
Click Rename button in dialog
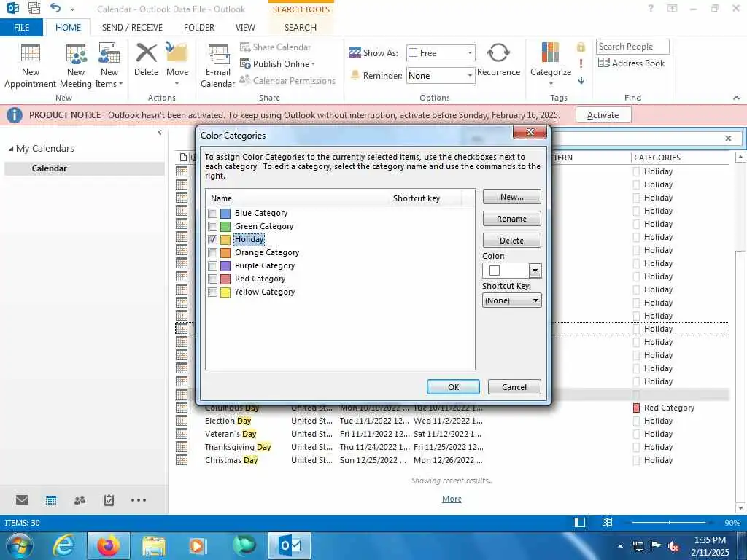[x=511, y=219]
